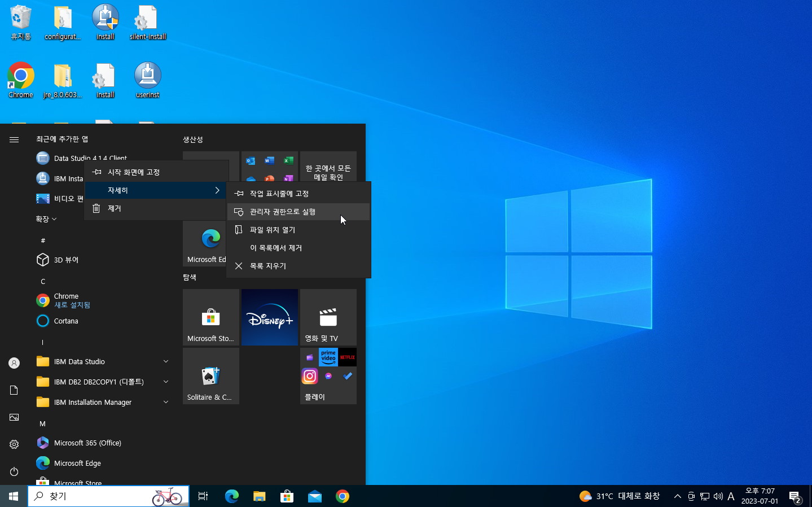Viewport: 812px width, 507px height.
Task: Open the Solitaire & Casual Games tile
Action: pyautogui.click(x=211, y=376)
